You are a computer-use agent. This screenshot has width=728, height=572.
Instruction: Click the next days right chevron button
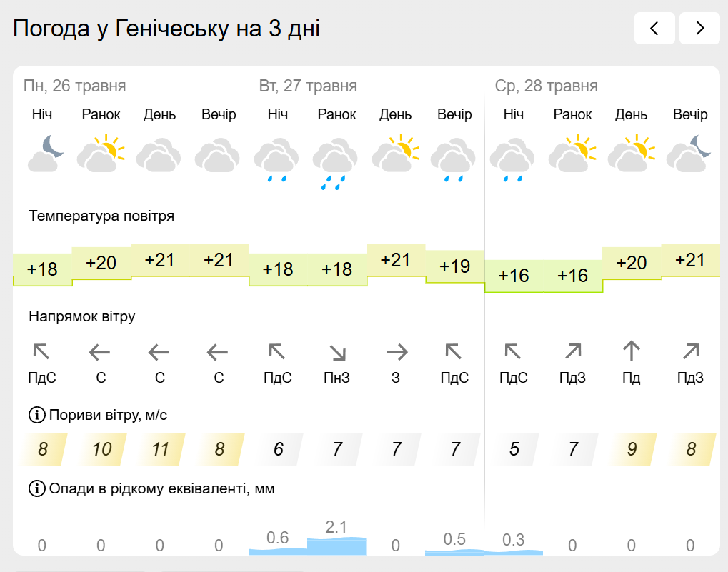click(x=699, y=29)
